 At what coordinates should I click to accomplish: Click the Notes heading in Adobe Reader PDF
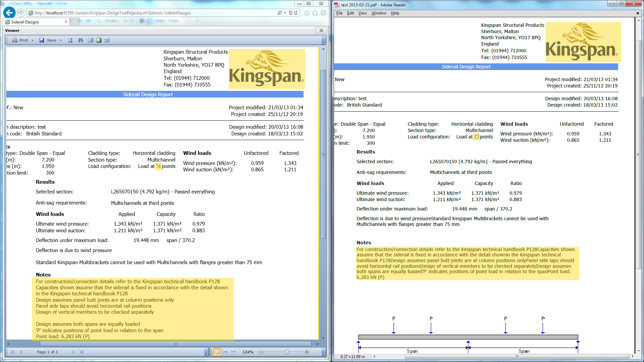(x=364, y=243)
